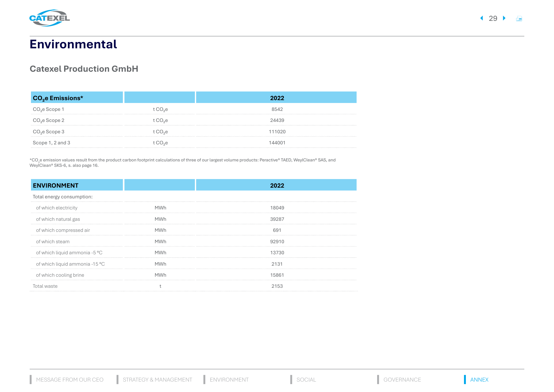Click page number 29
Viewport: 554px width, 392px height.
tap(493, 18)
